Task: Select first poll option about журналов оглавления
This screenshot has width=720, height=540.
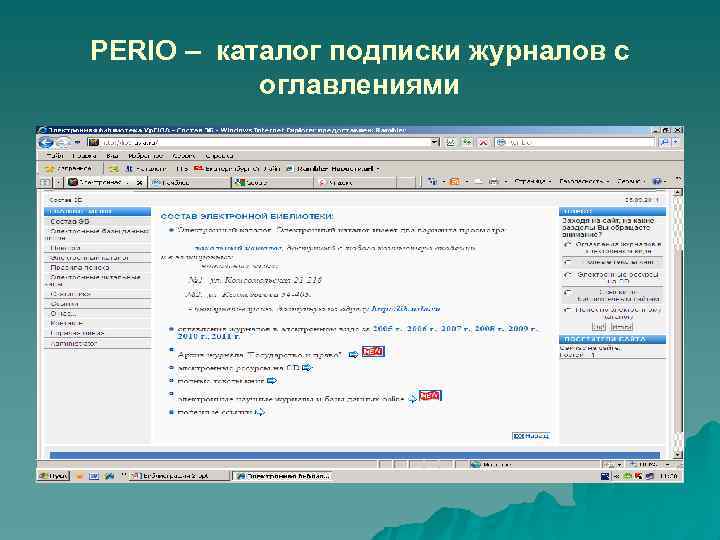Action: coord(567,245)
